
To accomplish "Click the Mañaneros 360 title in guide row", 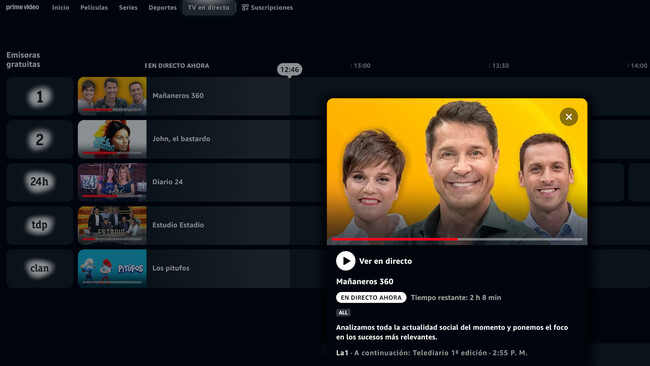I will pyautogui.click(x=178, y=96).
